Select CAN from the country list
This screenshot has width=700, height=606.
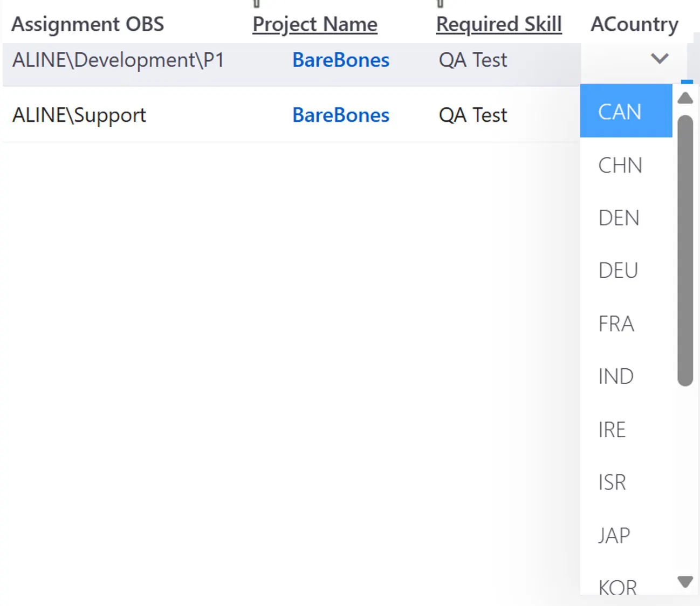tap(626, 111)
